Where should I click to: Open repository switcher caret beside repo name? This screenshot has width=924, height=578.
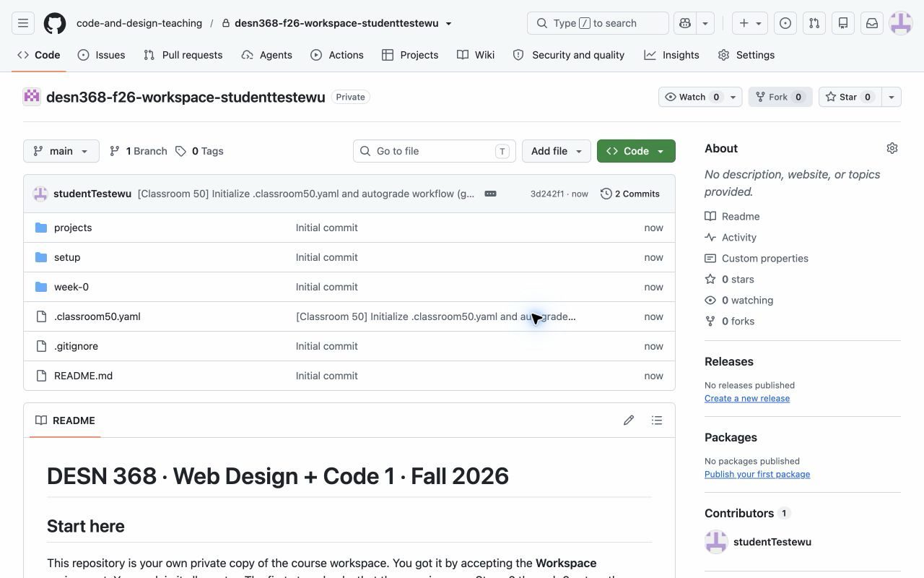(x=448, y=23)
